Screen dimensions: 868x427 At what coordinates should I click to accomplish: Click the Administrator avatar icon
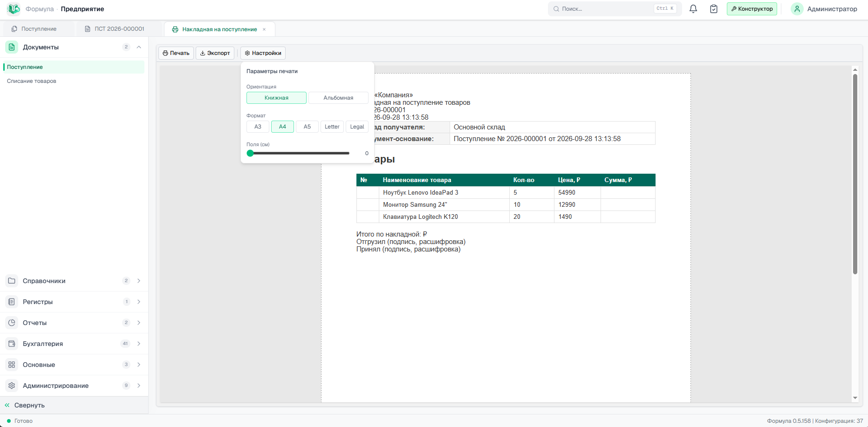coord(797,9)
